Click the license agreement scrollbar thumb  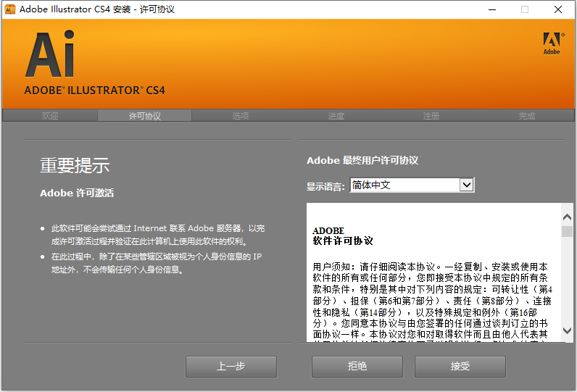[x=567, y=231]
